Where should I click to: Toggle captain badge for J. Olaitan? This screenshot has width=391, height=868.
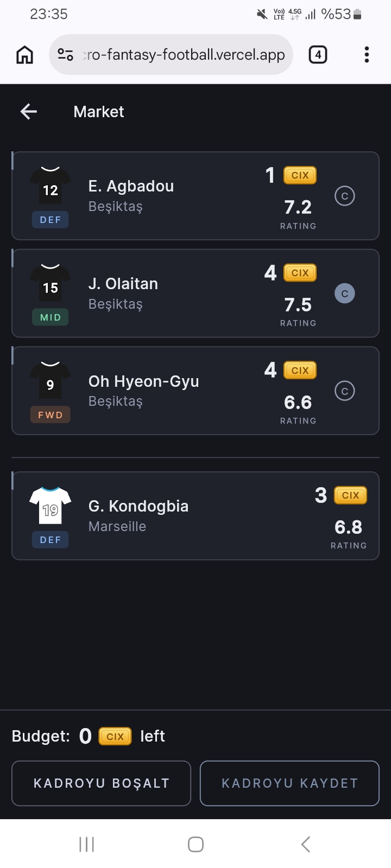pyautogui.click(x=345, y=293)
